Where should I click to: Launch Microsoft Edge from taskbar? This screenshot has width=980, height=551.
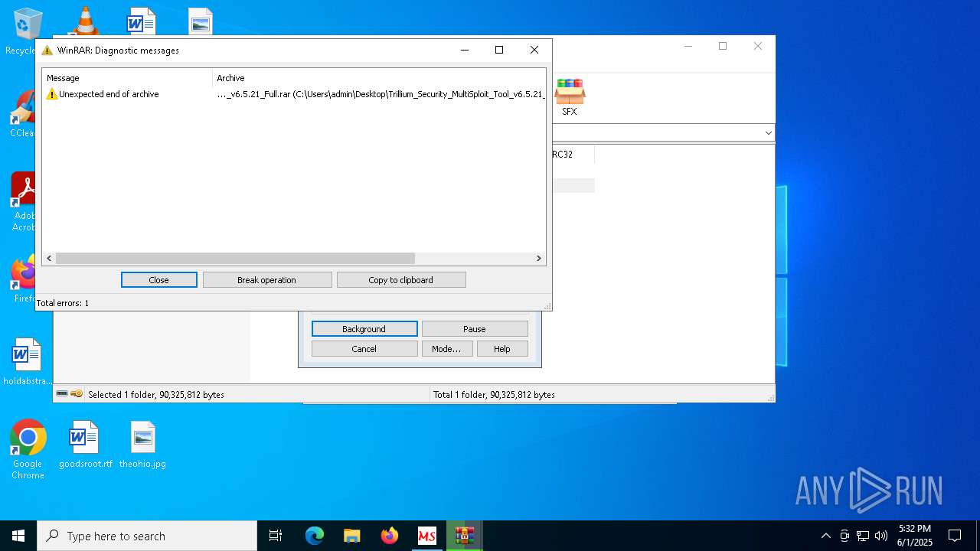coord(315,536)
